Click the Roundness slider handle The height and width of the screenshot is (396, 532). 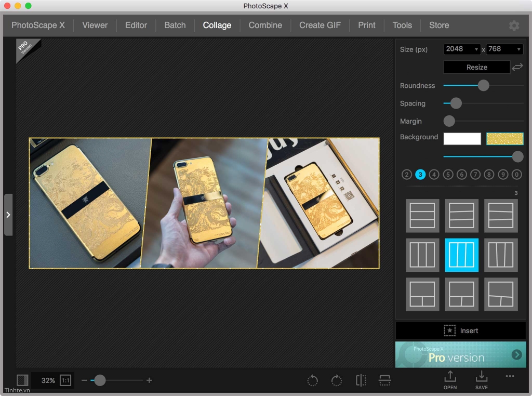[484, 86]
